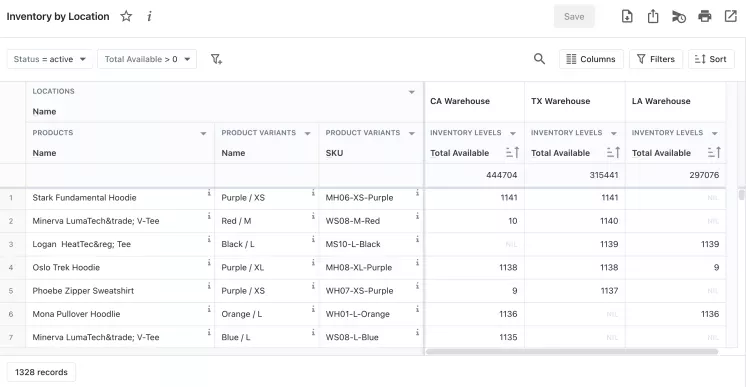Expand TX Warehouse INVENTORY LEVELS dropdown arrow
The width and height of the screenshot is (746, 387).
[614, 133]
